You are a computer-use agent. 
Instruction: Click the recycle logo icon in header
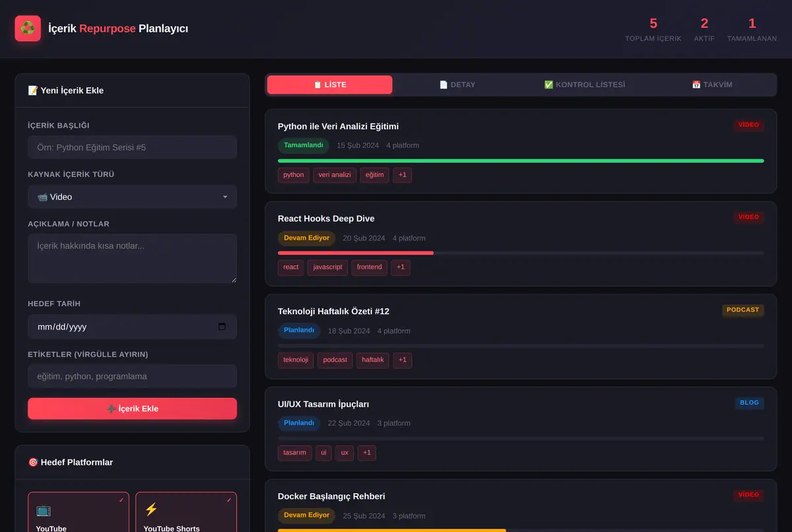[28, 28]
